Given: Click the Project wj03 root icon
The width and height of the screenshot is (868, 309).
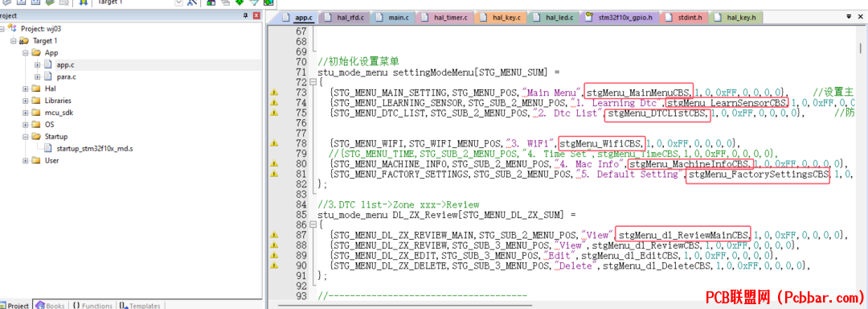Looking at the screenshot, I should click(x=13, y=28).
